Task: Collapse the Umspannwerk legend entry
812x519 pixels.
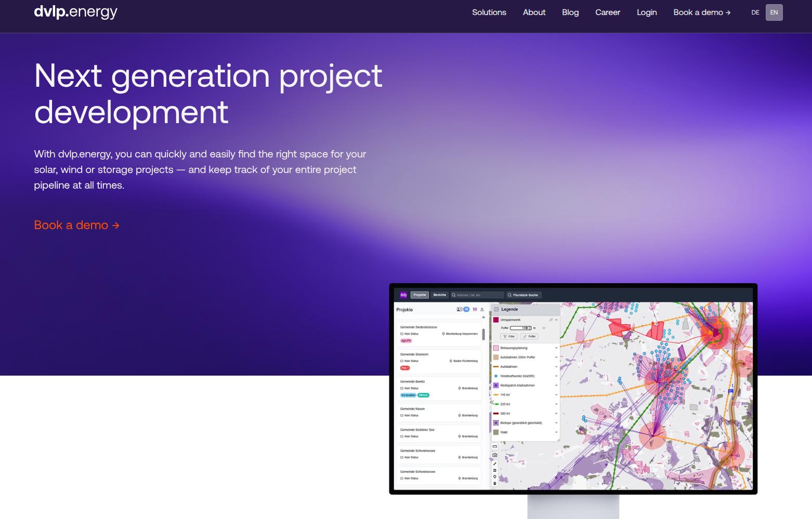Action: click(556, 320)
